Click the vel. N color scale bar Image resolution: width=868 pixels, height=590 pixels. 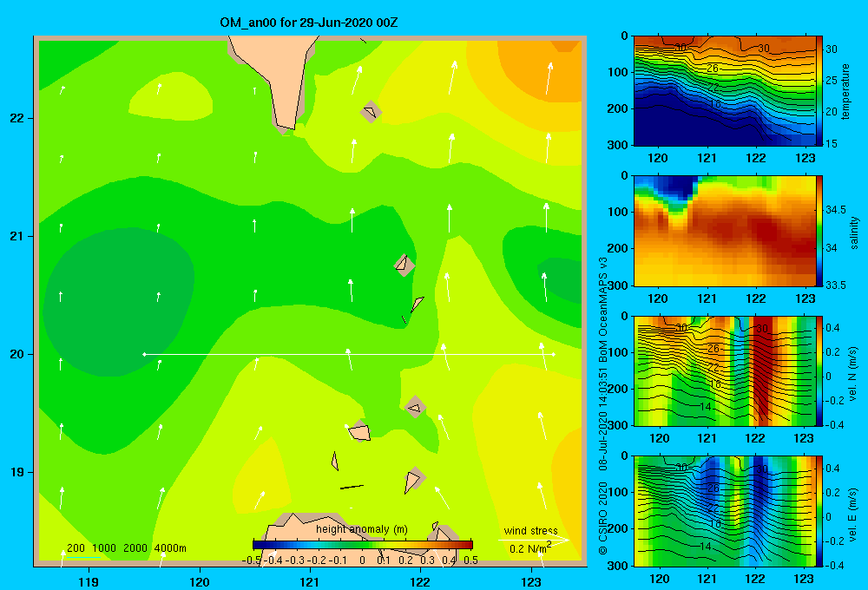tap(819, 370)
